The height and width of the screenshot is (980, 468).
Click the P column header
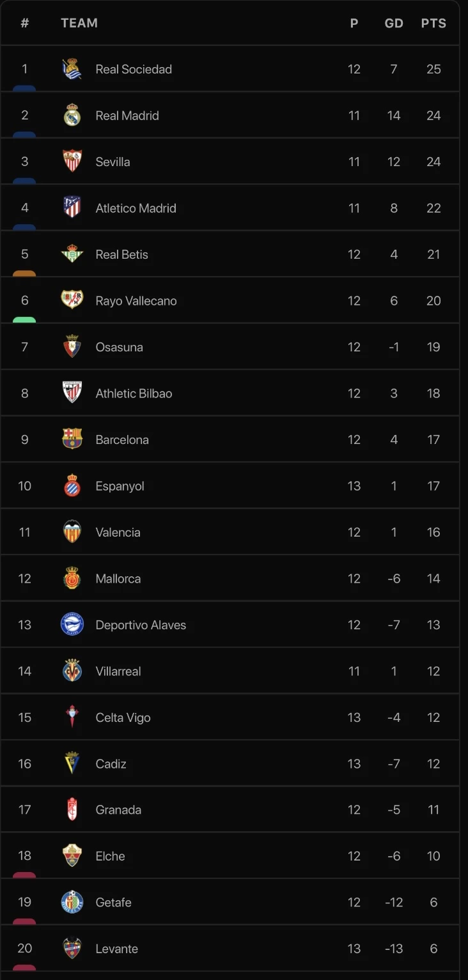[x=354, y=23]
